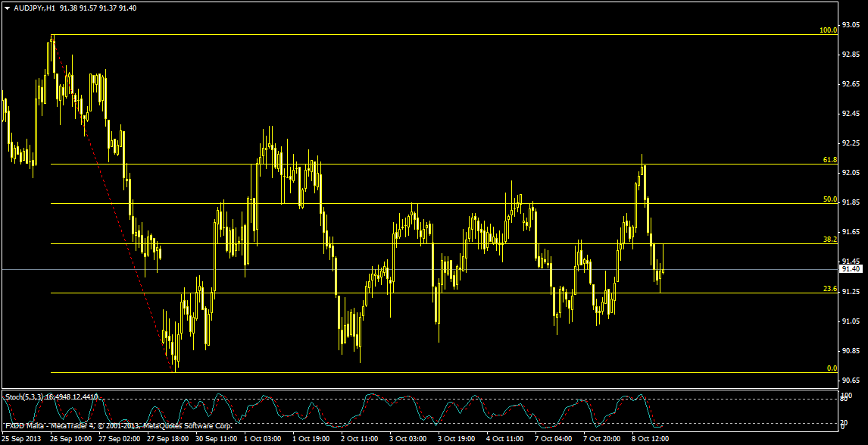Click the triangle arrow beside AUDJPYr,H1
This screenshot has width=868, height=445.
(x=8, y=8)
